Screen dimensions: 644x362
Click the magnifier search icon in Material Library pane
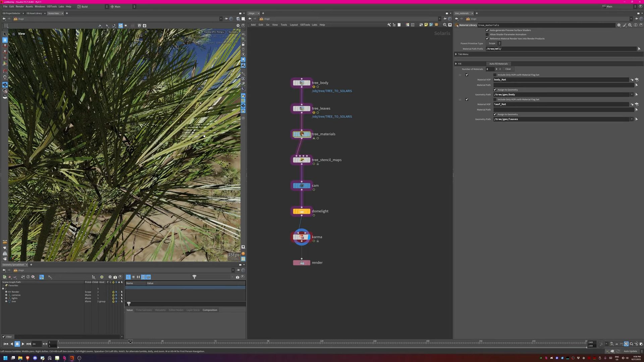click(630, 25)
